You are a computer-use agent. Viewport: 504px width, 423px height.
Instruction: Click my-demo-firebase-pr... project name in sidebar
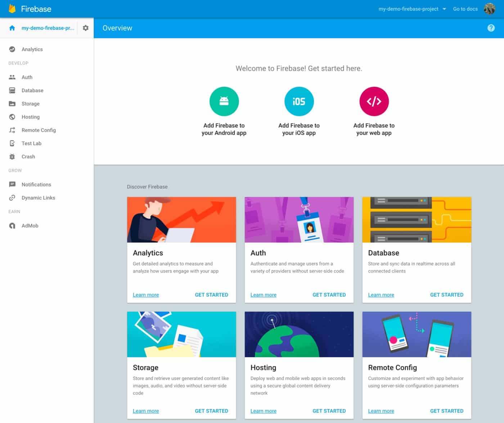pos(48,28)
